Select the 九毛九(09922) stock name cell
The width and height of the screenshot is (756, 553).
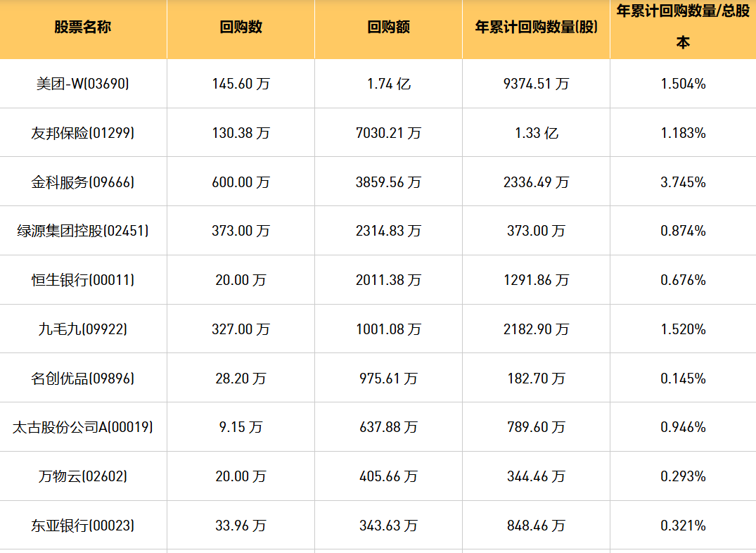coord(82,329)
